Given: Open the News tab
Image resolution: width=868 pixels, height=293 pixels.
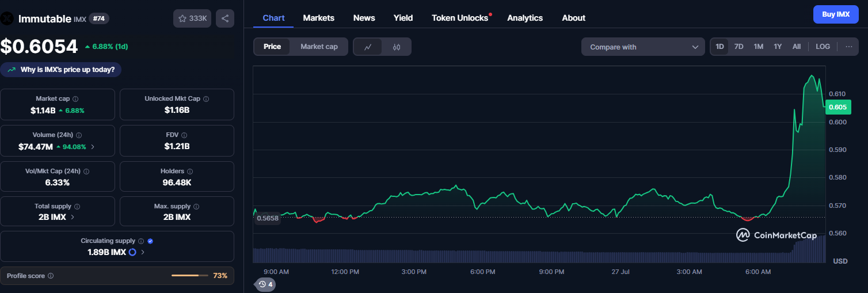Looking at the screenshot, I should [364, 18].
